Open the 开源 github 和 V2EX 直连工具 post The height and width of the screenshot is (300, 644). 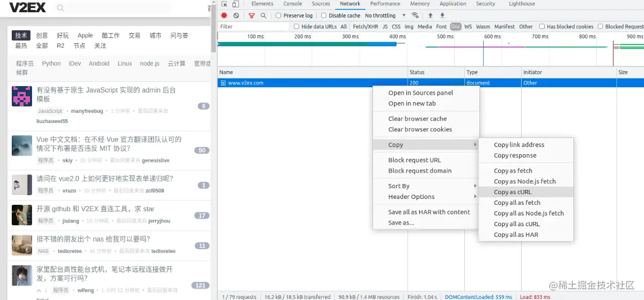click(96, 209)
